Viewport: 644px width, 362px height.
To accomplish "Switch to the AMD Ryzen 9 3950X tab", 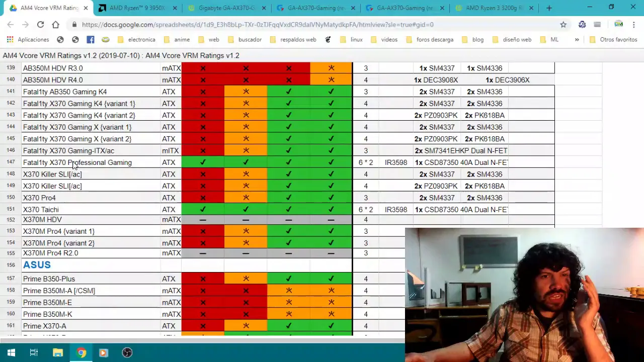I will [x=137, y=8].
